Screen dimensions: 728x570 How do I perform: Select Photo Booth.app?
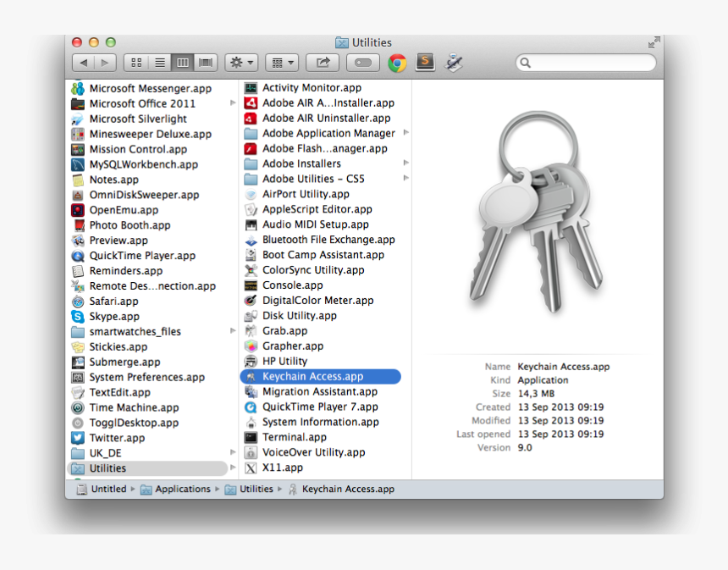tap(130, 225)
